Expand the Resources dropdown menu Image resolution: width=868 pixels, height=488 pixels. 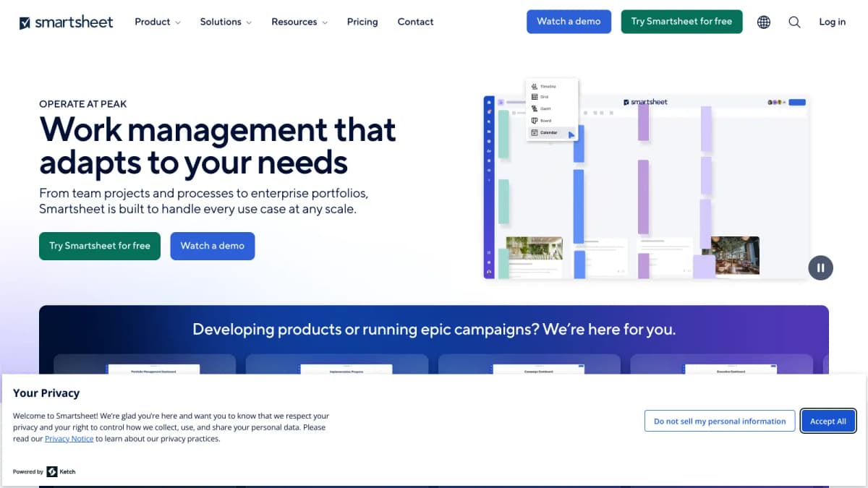[299, 22]
